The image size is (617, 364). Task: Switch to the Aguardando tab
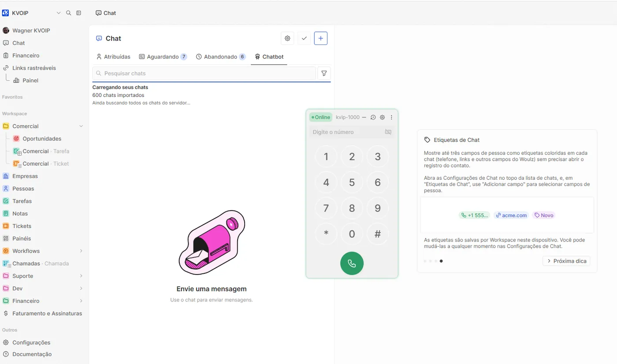(x=163, y=57)
